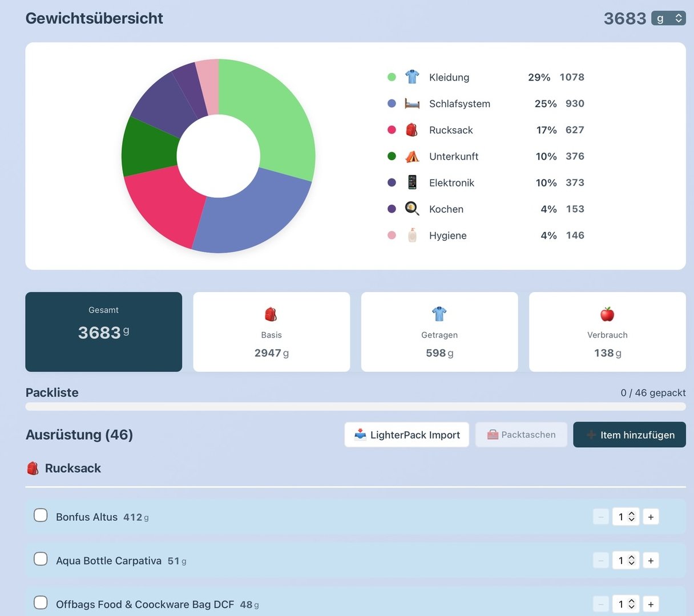Image resolution: width=694 pixels, height=616 pixels.
Task: Click the bed icon for Schlafsystem
Action: 411,104
